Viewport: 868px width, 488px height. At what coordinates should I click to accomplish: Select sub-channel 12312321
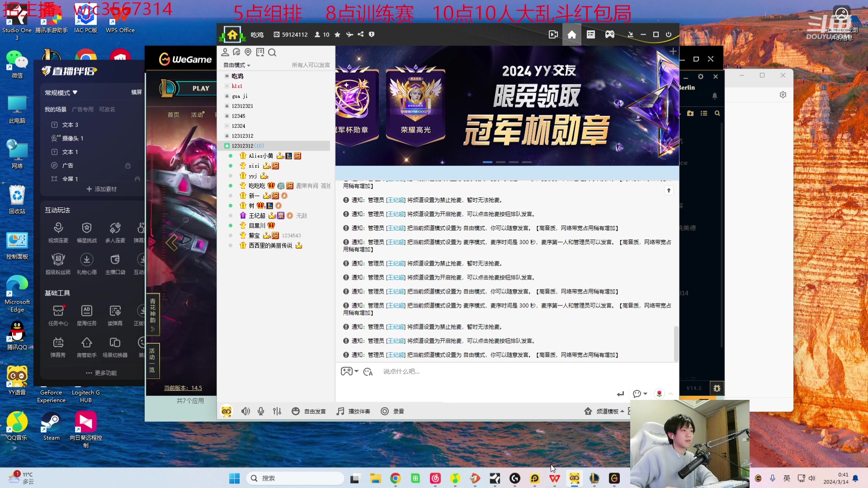pyautogui.click(x=242, y=106)
